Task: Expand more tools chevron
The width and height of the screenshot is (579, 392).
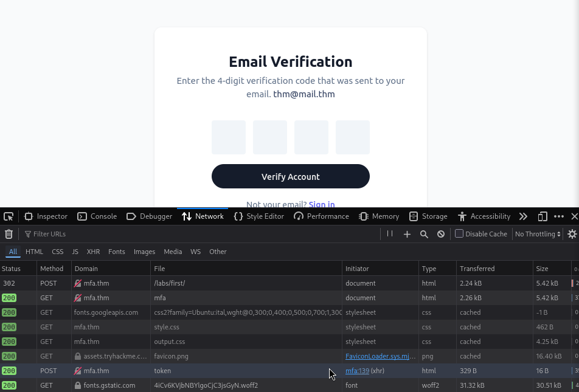Action: pos(523,216)
